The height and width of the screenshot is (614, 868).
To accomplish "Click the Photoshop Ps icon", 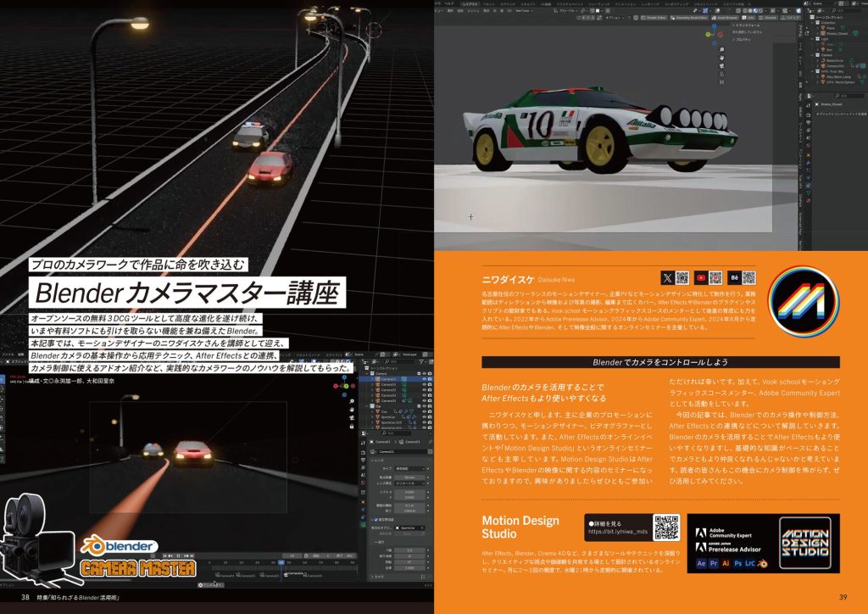I will (738, 563).
